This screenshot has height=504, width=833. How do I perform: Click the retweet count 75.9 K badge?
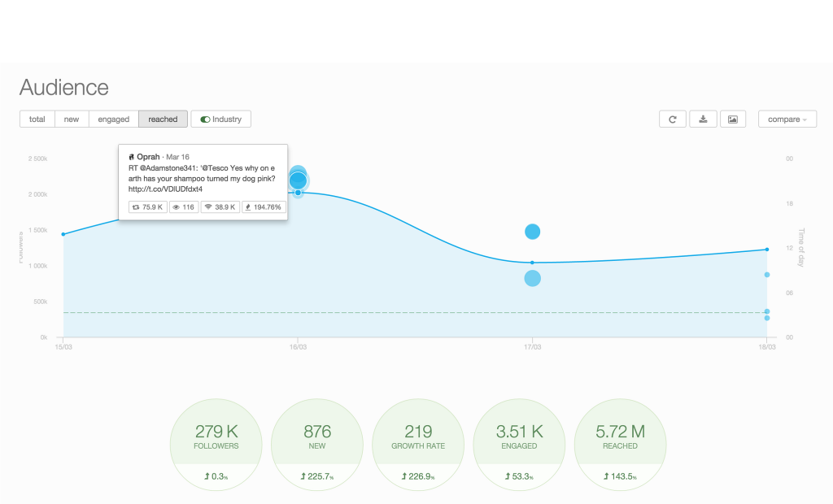(148, 207)
